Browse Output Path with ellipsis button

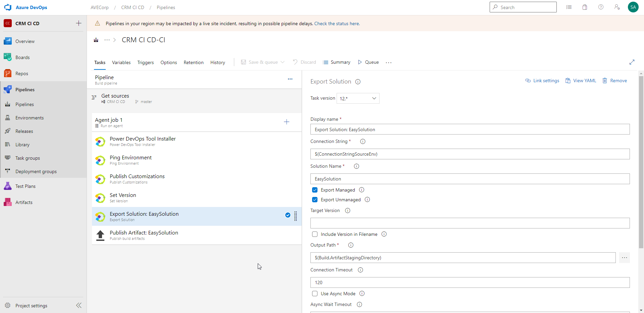pyautogui.click(x=624, y=258)
